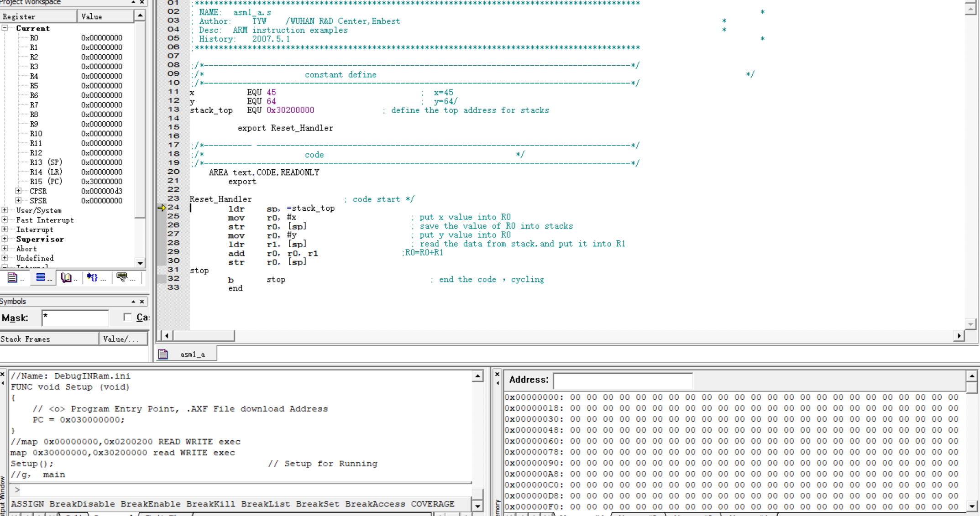The image size is (980, 516).
Task: Click editor horizontal scrollbar right arrow
Action: pyautogui.click(x=959, y=336)
